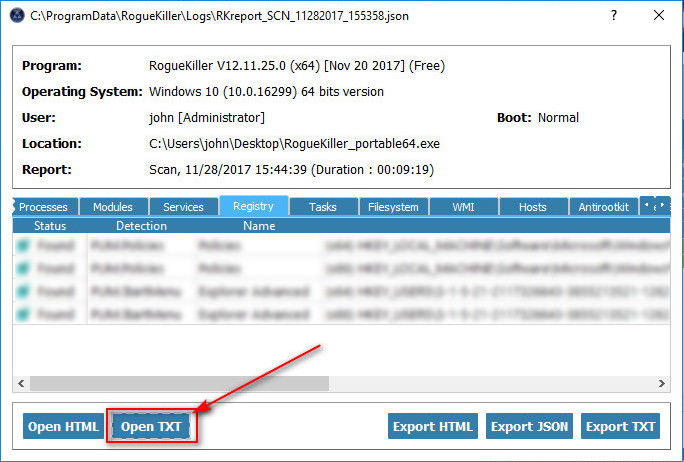Image resolution: width=684 pixels, height=462 pixels.
Task: Switch to the Hosts tab
Action: click(533, 207)
